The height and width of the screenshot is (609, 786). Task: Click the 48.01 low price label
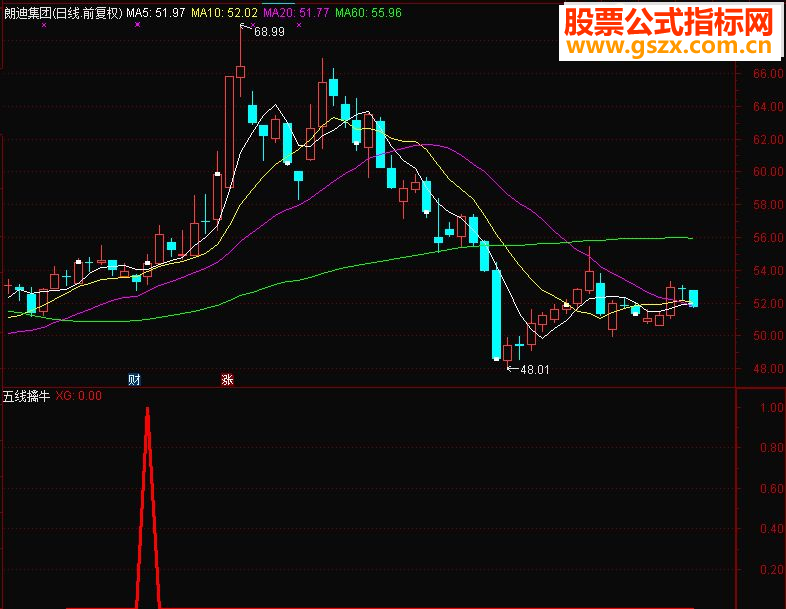click(535, 370)
